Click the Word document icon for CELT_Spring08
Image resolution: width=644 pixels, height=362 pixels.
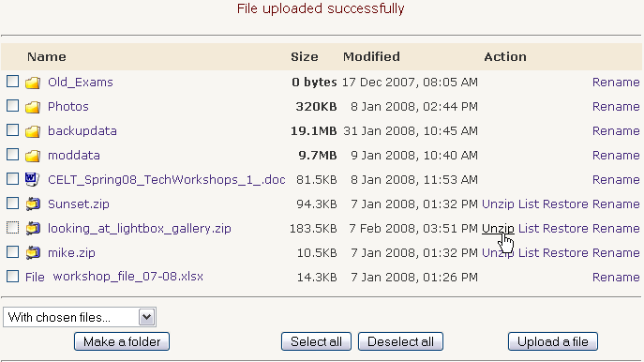(x=33, y=179)
